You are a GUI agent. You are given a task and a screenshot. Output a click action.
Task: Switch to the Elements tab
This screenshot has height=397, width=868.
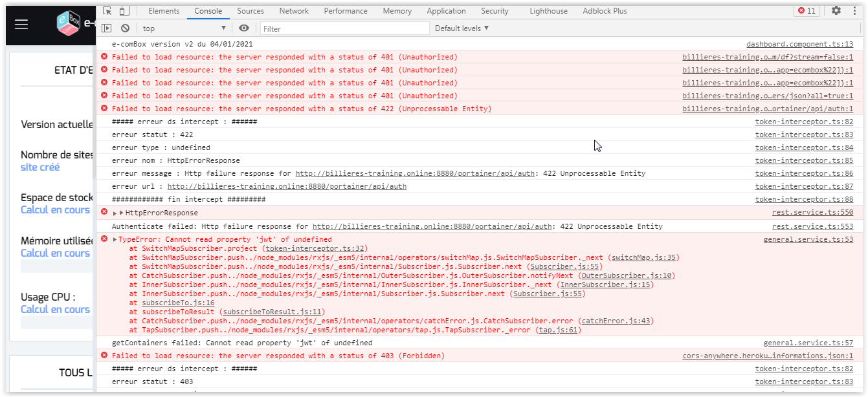[x=164, y=11]
